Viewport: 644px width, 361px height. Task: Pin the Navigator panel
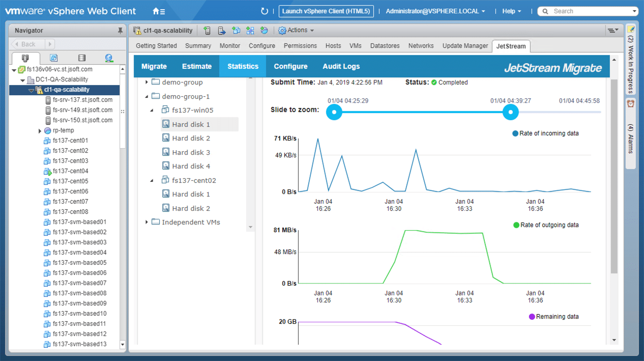pos(120,31)
